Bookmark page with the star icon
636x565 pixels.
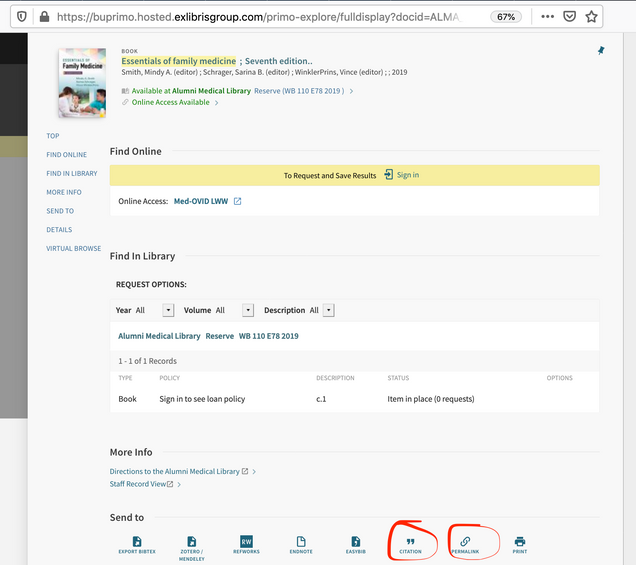[x=591, y=17]
